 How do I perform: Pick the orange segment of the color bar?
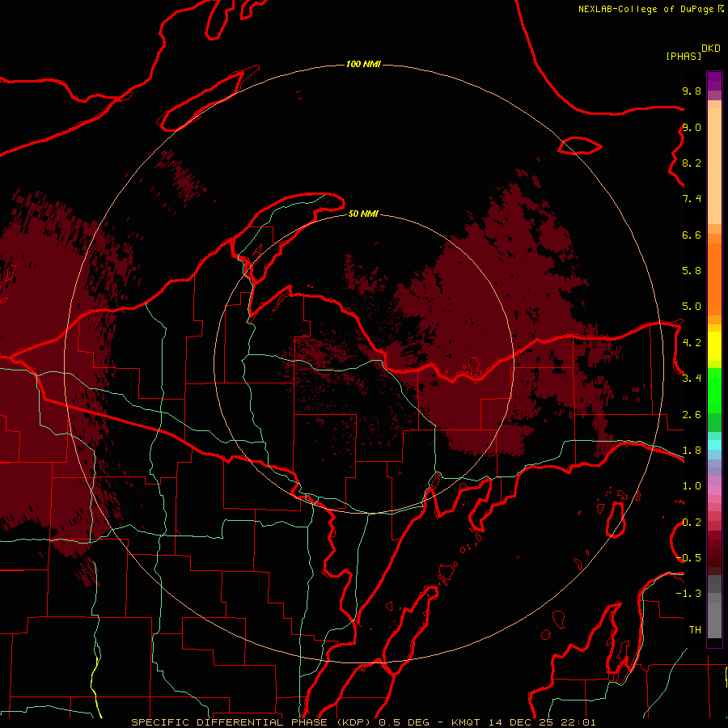(x=714, y=279)
